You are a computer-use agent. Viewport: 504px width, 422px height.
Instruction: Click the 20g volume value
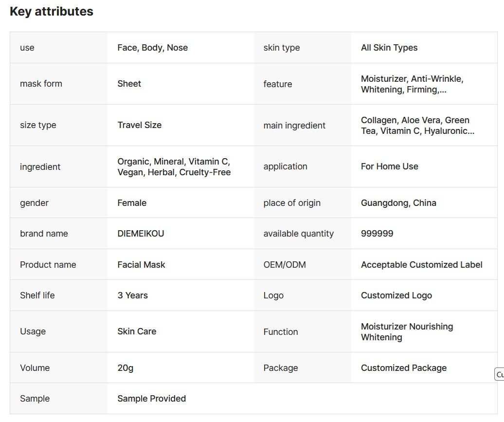pyautogui.click(x=125, y=368)
